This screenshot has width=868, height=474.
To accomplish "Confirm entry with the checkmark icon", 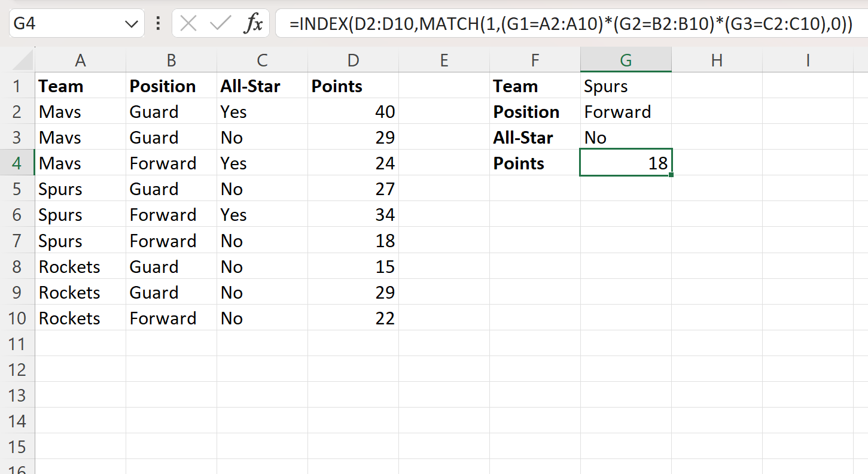I will point(220,23).
